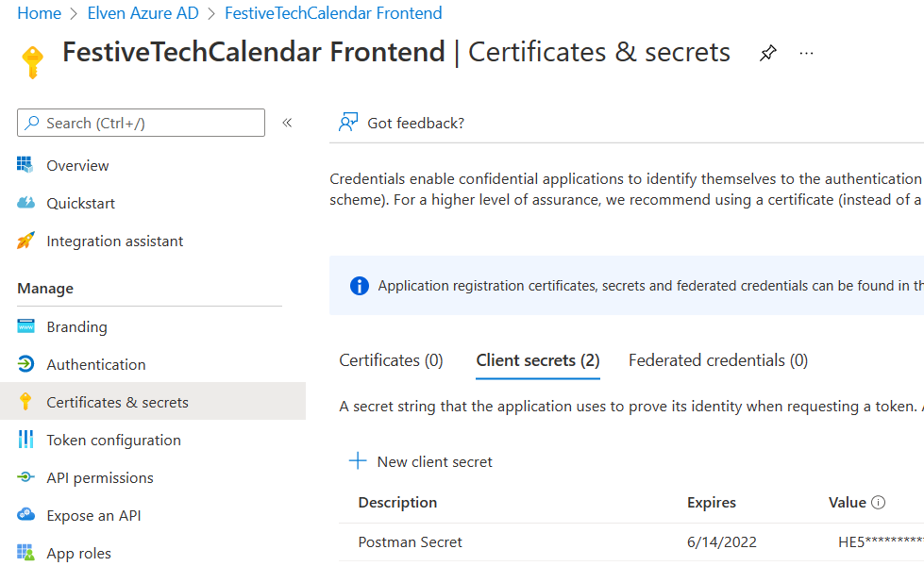Click the Quickstart cloud icon
This screenshot has height=566, width=924.
coord(25,203)
